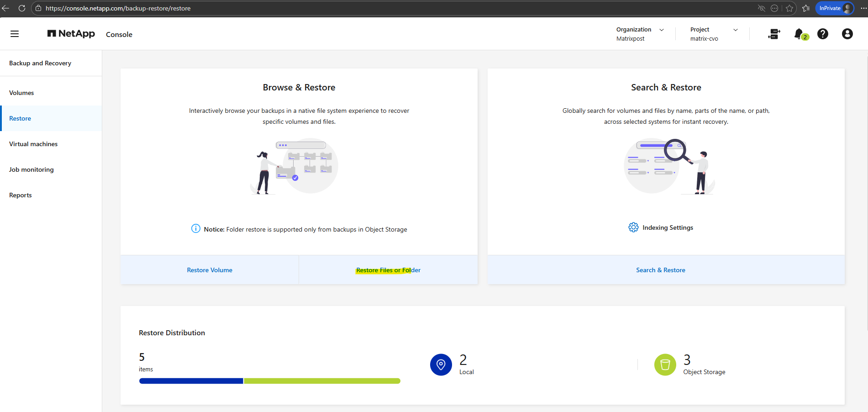Open the browser settings ellipsis menu
This screenshot has height=412, width=868.
tap(863, 8)
